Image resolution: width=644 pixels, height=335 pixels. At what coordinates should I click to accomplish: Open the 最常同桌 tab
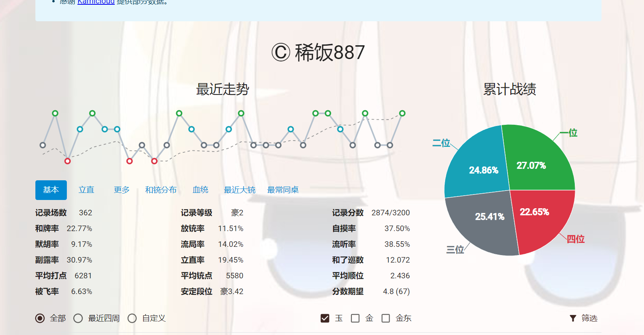pyautogui.click(x=283, y=190)
